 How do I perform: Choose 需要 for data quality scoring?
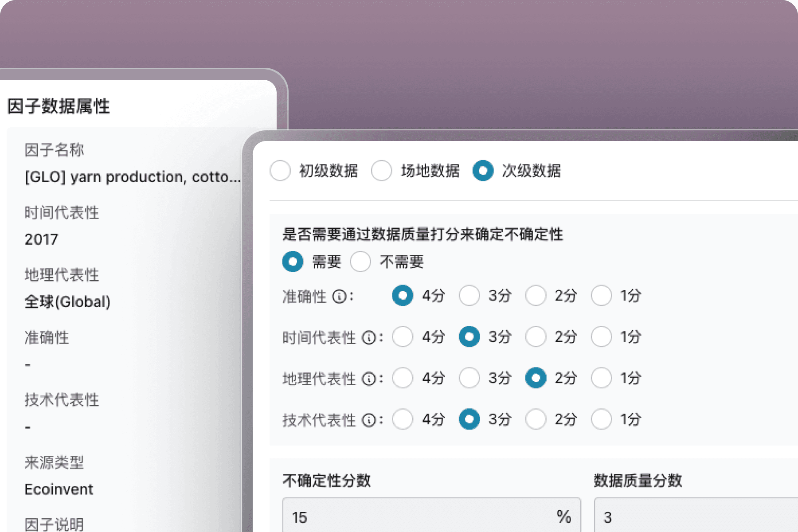tap(293, 262)
